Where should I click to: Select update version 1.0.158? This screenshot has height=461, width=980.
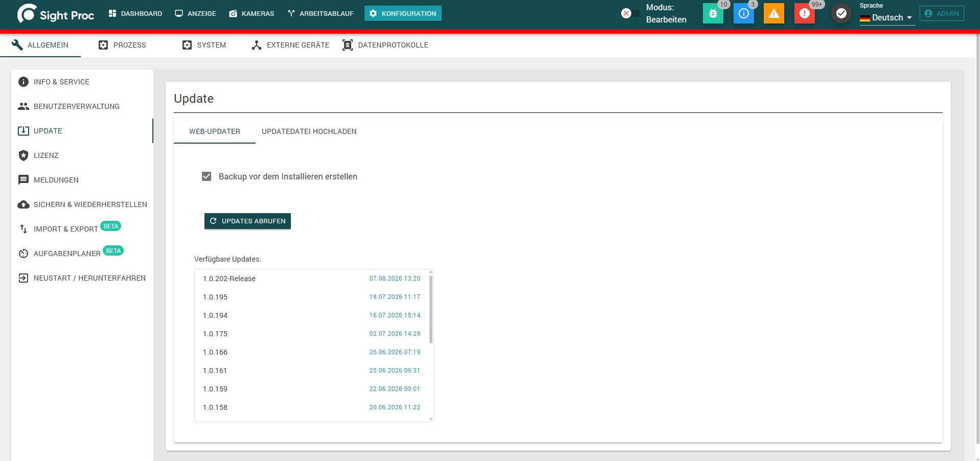[x=312, y=407]
